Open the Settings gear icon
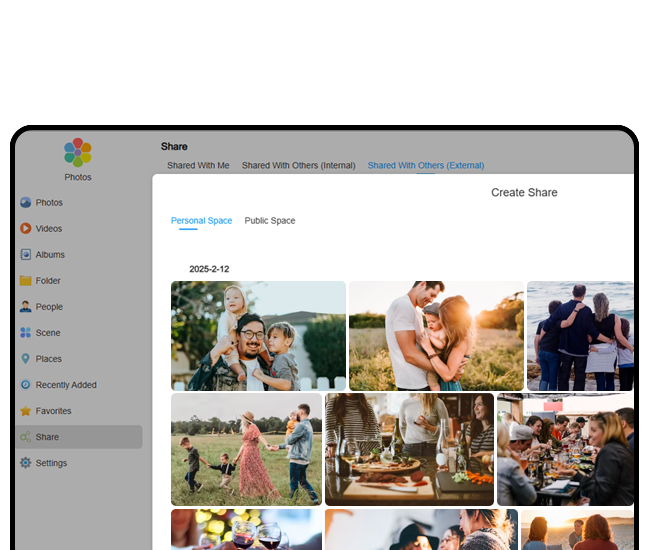Viewport: 648px width, 550px height. tap(26, 463)
